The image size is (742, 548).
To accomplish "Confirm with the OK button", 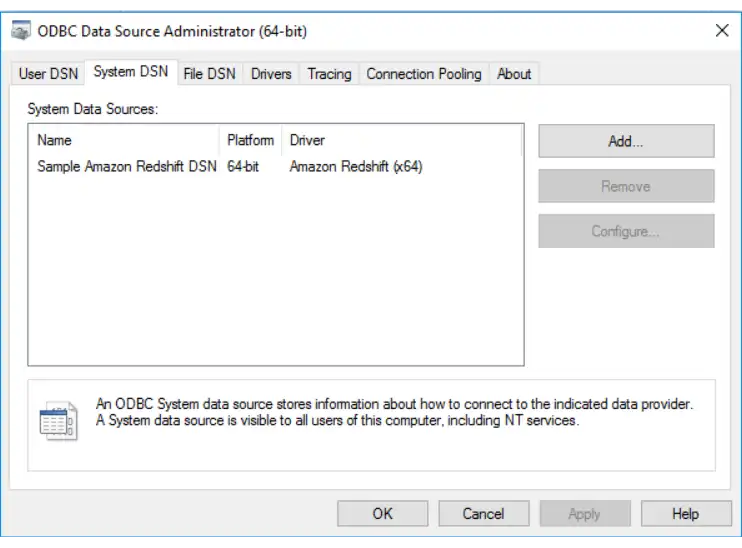I will click(383, 513).
